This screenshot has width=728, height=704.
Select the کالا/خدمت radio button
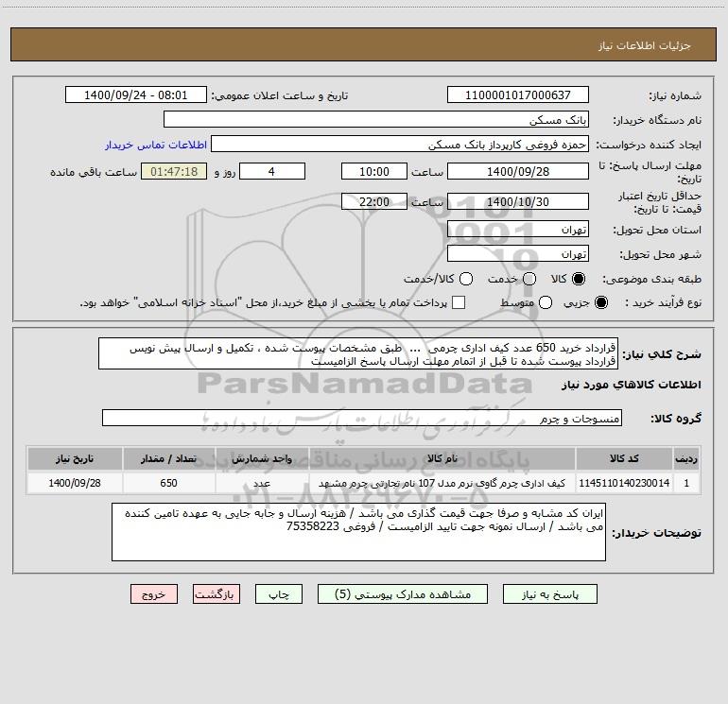(466, 279)
